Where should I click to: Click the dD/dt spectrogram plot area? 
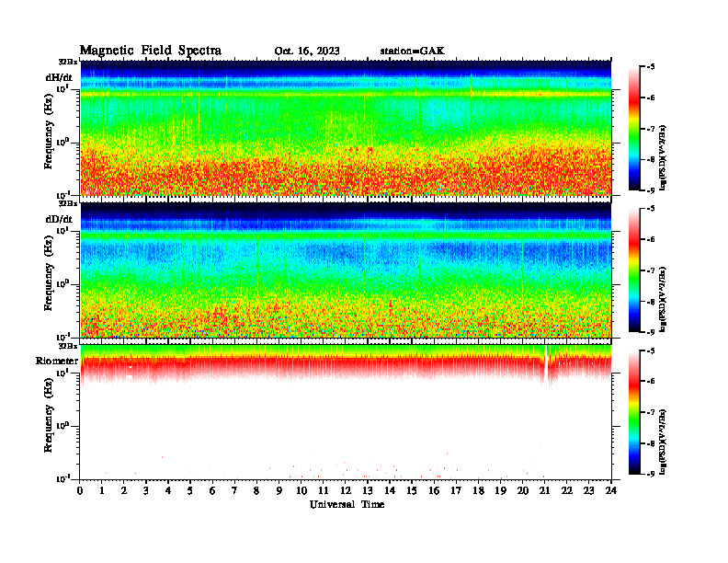pos(346,270)
